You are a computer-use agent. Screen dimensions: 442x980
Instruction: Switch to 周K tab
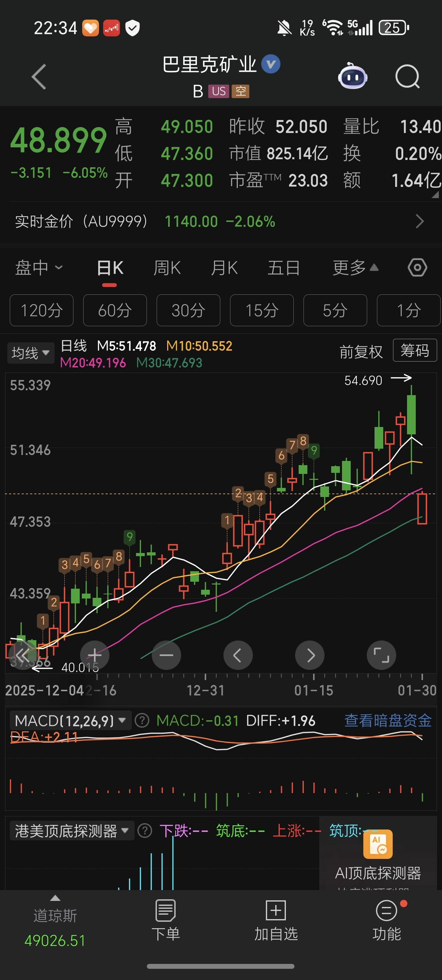pyautogui.click(x=167, y=268)
